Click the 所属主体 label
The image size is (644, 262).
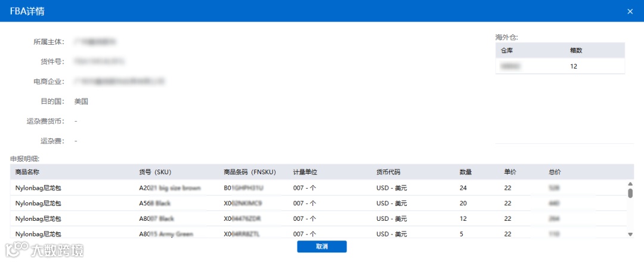[x=49, y=42]
